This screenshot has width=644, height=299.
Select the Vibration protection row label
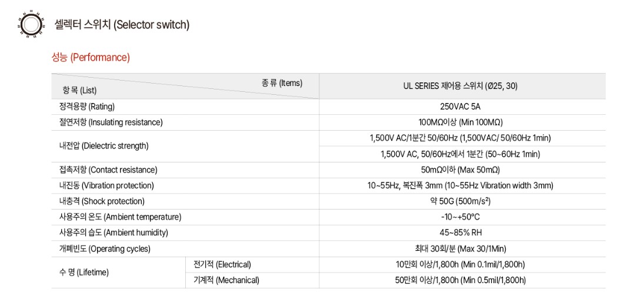tap(107, 185)
